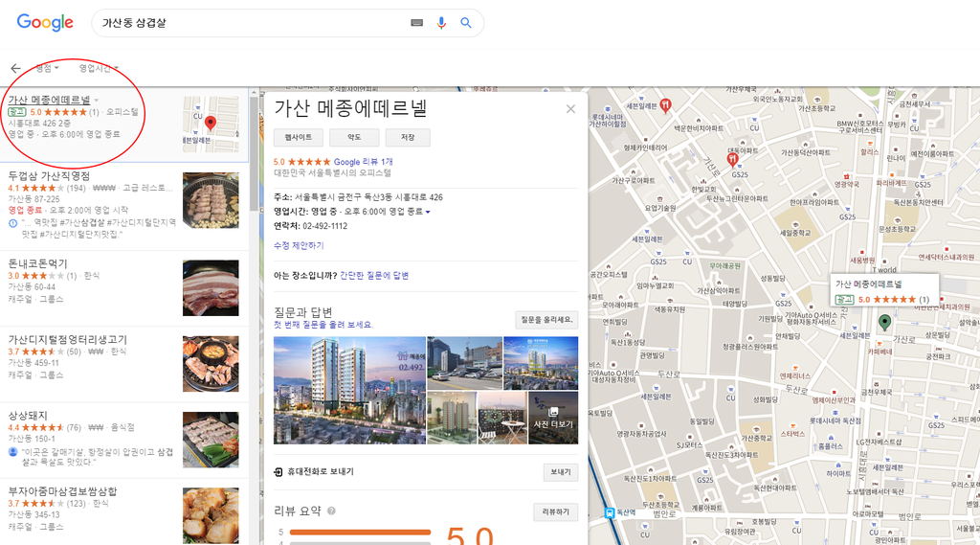980x545 pixels.
Task: Open the 사진 더보기 more photos thumbnail
Action: pos(553,418)
